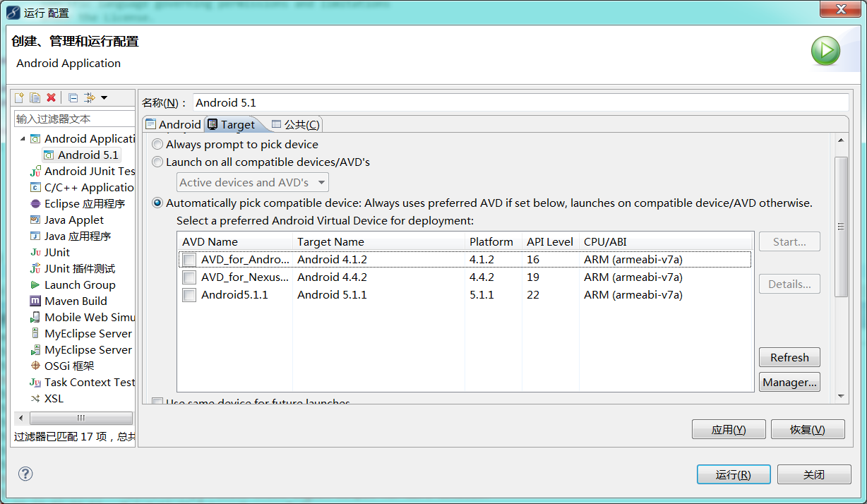Screen dimensions: 867x504
Task: Click the Java 应用程序 icon
Action: point(35,236)
